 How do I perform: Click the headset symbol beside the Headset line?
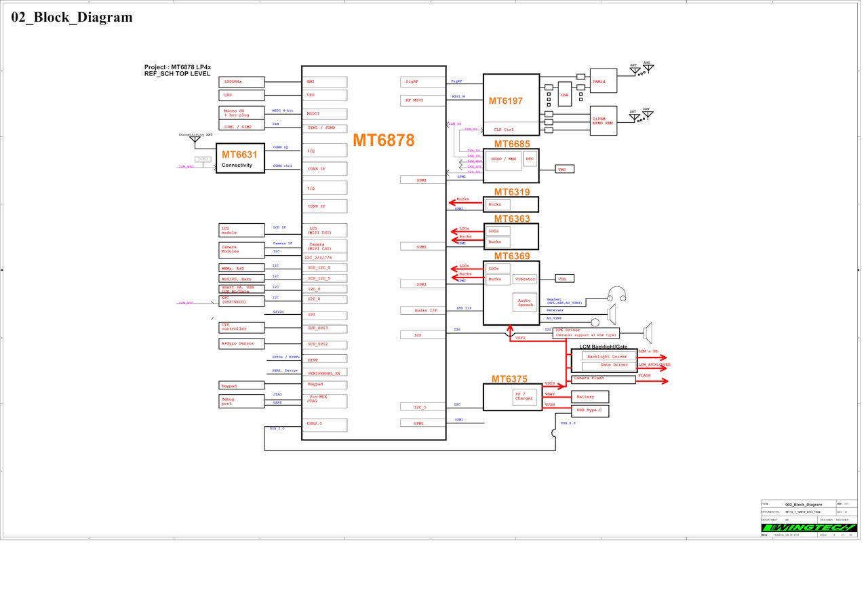(x=616, y=294)
